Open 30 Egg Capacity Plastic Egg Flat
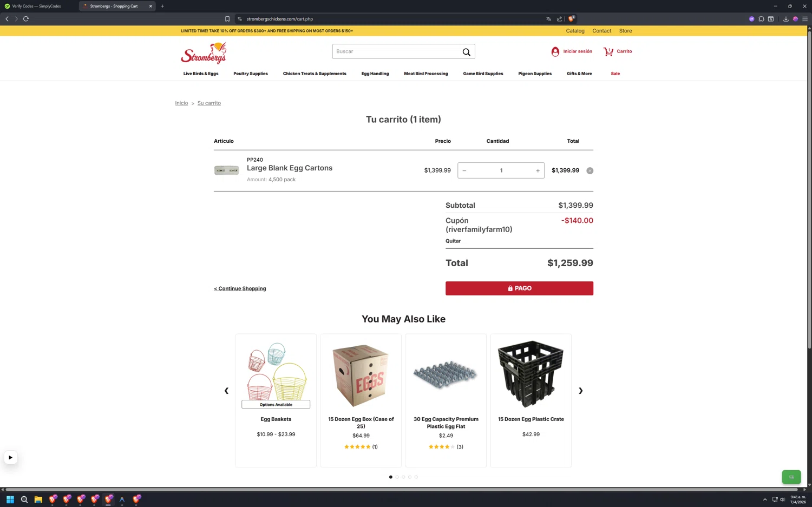The height and width of the screenshot is (507, 812). pos(446,423)
